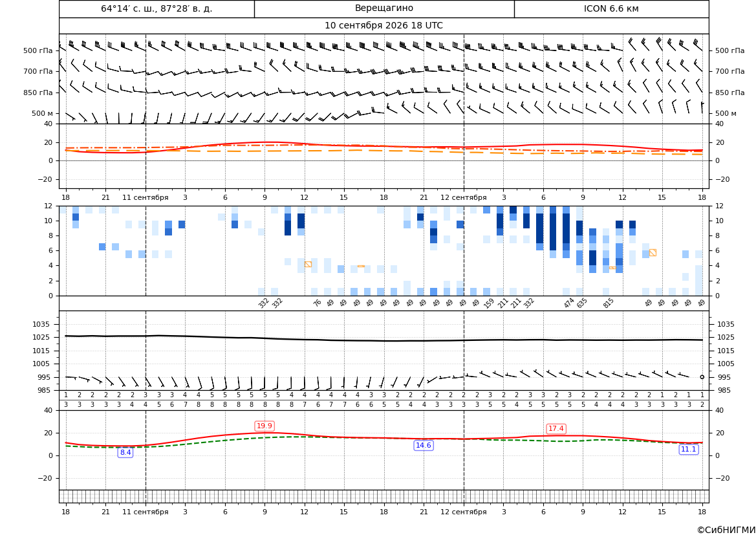Click the ©СибНИГМИ copyright text

(x=726, y=530)
